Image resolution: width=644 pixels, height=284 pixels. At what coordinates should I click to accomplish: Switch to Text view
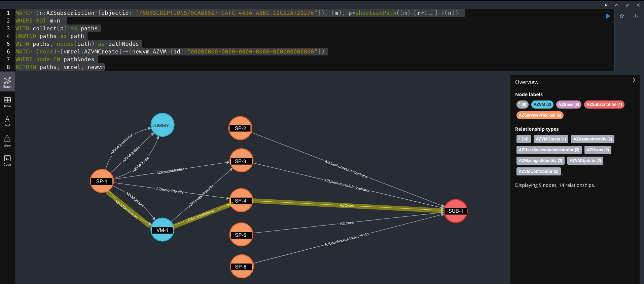click(x=7, y=121)
